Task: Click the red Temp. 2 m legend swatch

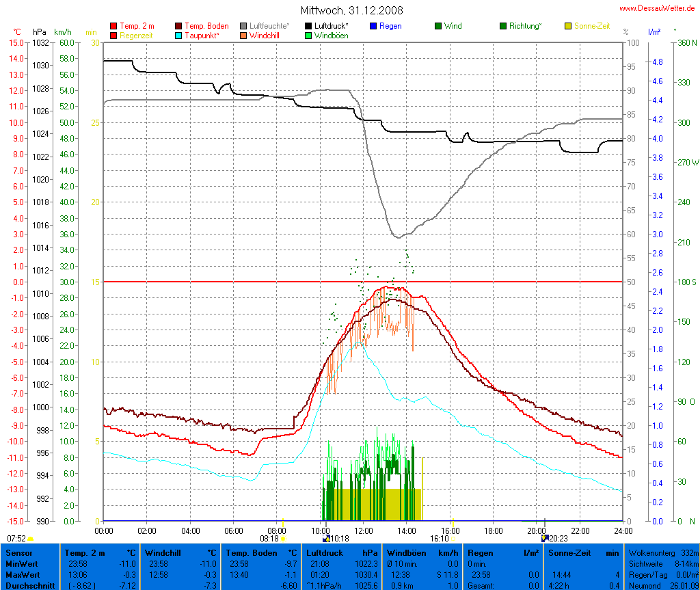Action: pyautogui.click(x=113, y=26)
